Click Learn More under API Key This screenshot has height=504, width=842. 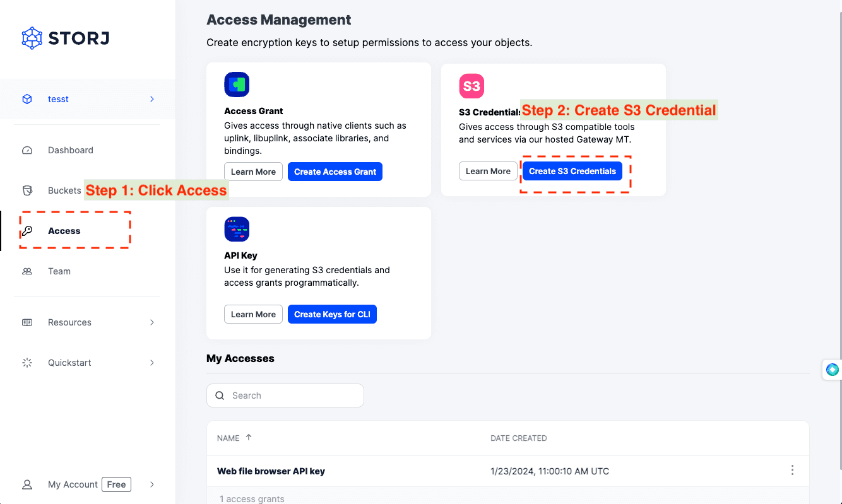point(253,314)
